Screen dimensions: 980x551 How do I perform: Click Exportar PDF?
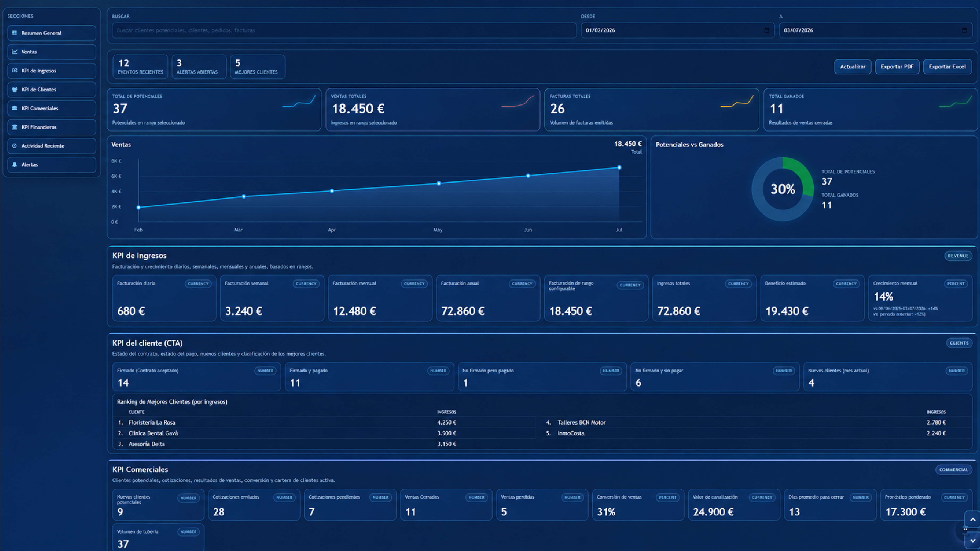pyautogui.click(x=897, y=66)
